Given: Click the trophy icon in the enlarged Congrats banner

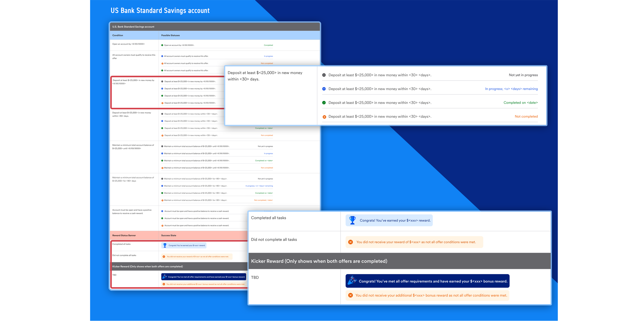Looking at the screenshot, I should point(352,220).
